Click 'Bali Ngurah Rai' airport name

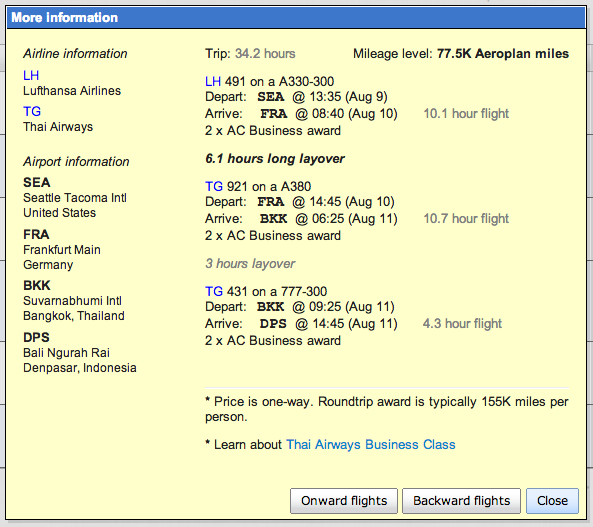click(66, 353)
